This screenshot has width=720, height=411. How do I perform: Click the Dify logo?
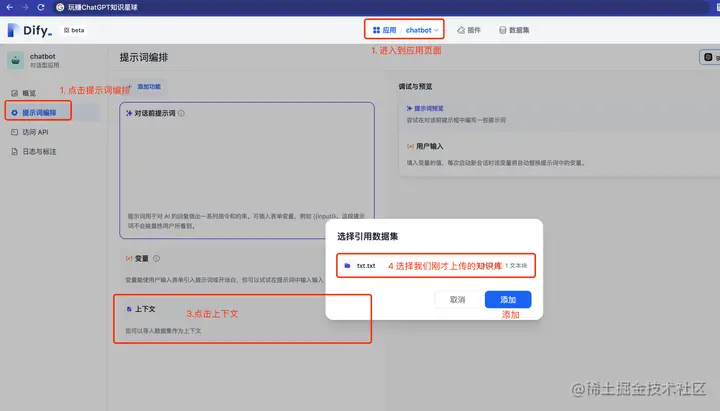[x=30, y=30]
